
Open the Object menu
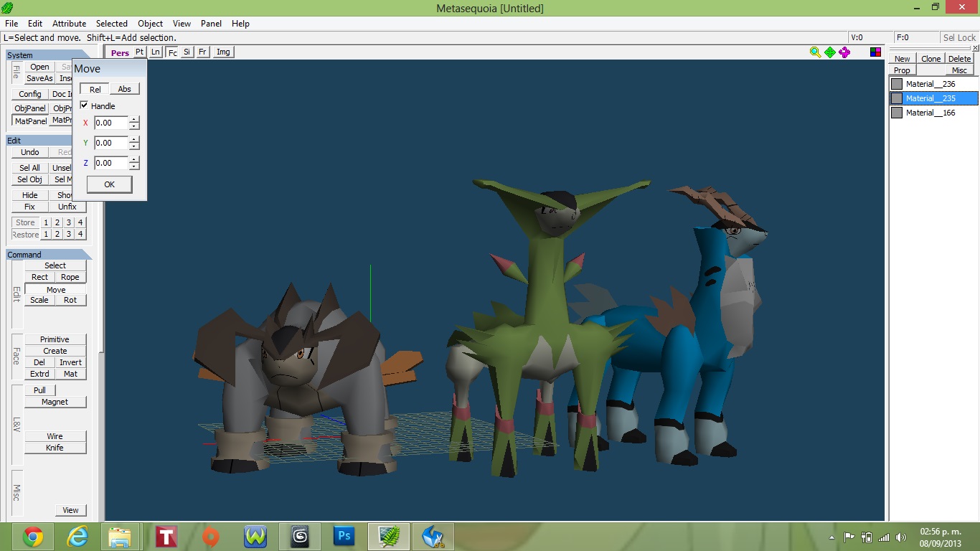pos(151,24)
